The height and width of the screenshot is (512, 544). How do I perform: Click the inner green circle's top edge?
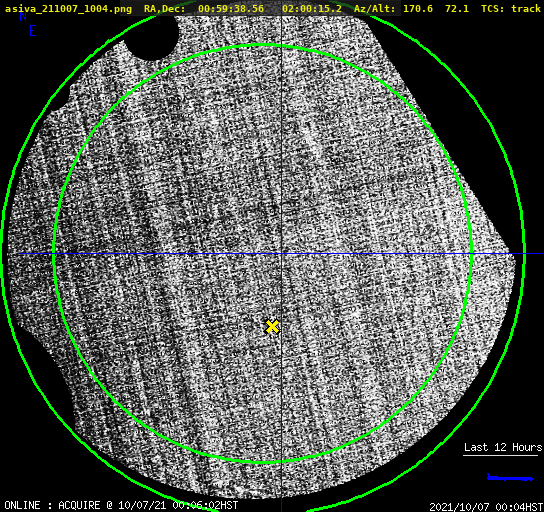coord(263,45)
